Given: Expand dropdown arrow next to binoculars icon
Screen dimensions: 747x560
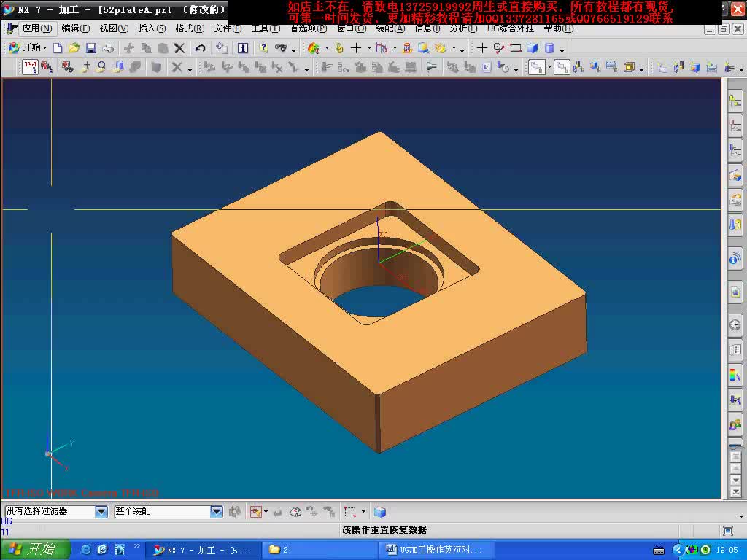Looking at the screenshot, I should click(x=293, y=50).
